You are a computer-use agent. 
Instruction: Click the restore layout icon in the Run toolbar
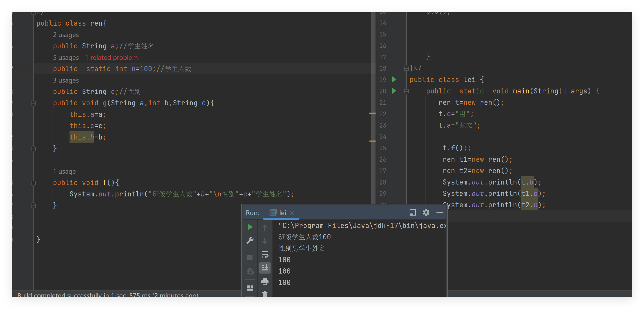tap(250, 288)
